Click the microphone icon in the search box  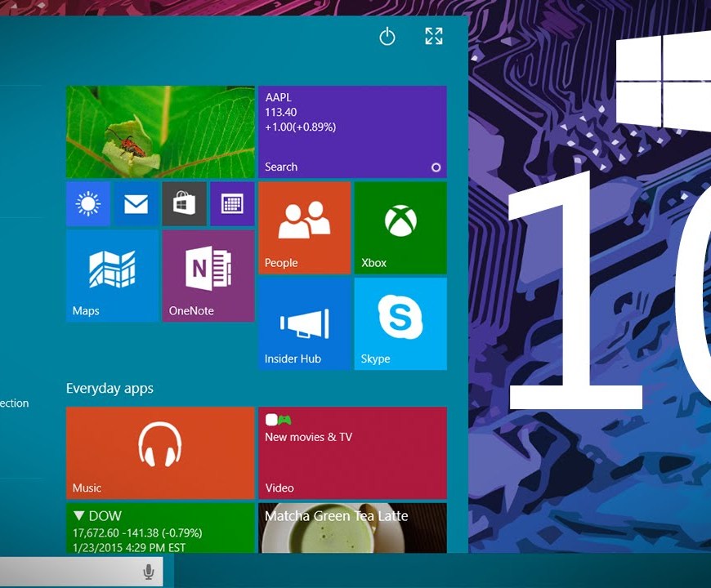[x=149, y=572]
